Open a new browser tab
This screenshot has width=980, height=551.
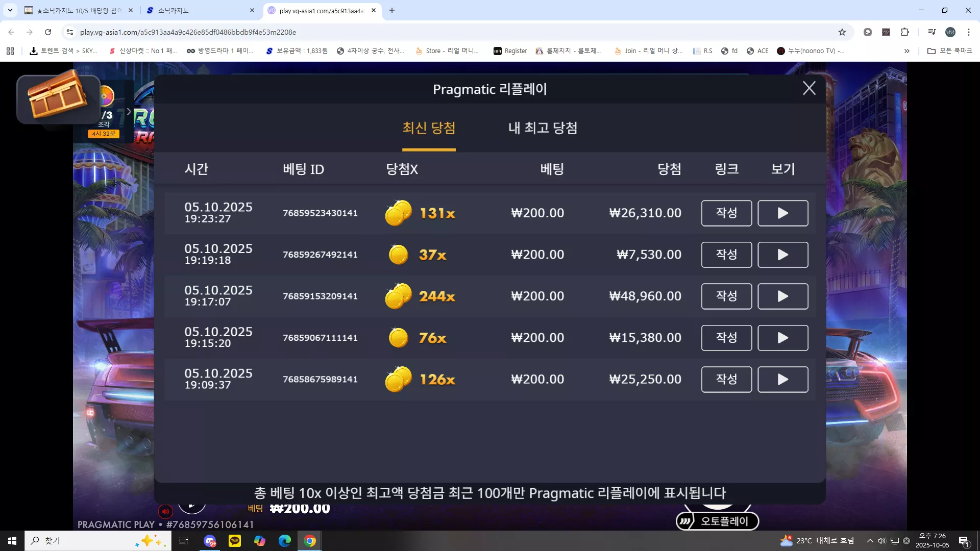click(x=392, y=10)
